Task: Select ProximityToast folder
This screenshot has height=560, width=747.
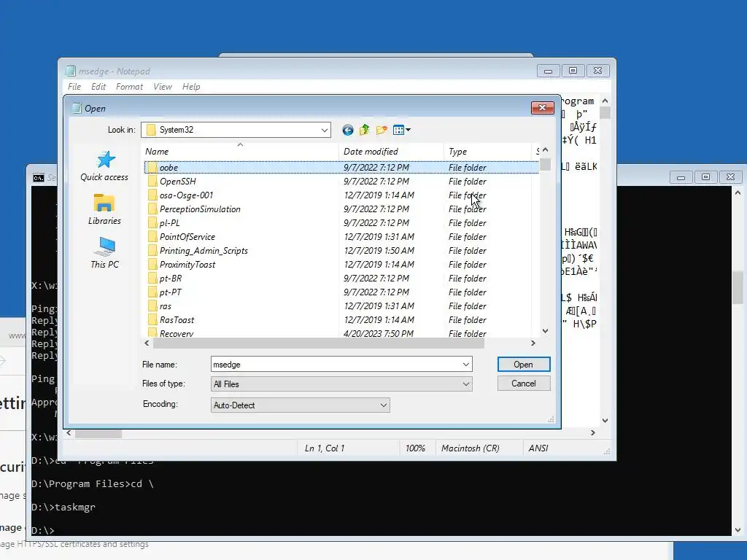Action: 182,264
